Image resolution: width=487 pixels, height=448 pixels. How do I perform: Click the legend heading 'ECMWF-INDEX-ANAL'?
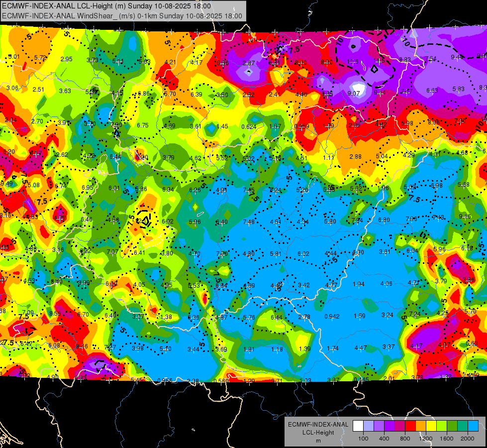tap(318, 425)
